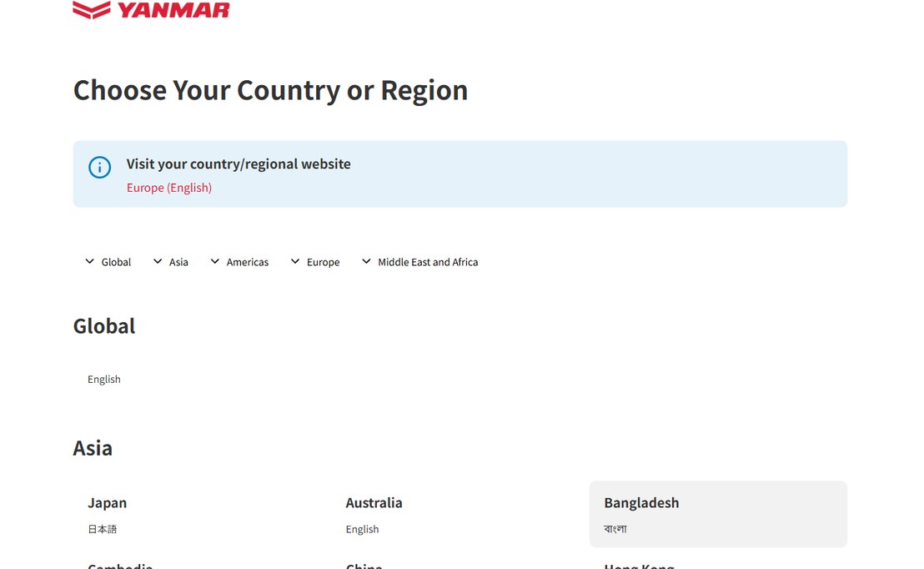Select Australia English site
The width and height of the screenshot is (924, 569).
(x=363, y=529)
